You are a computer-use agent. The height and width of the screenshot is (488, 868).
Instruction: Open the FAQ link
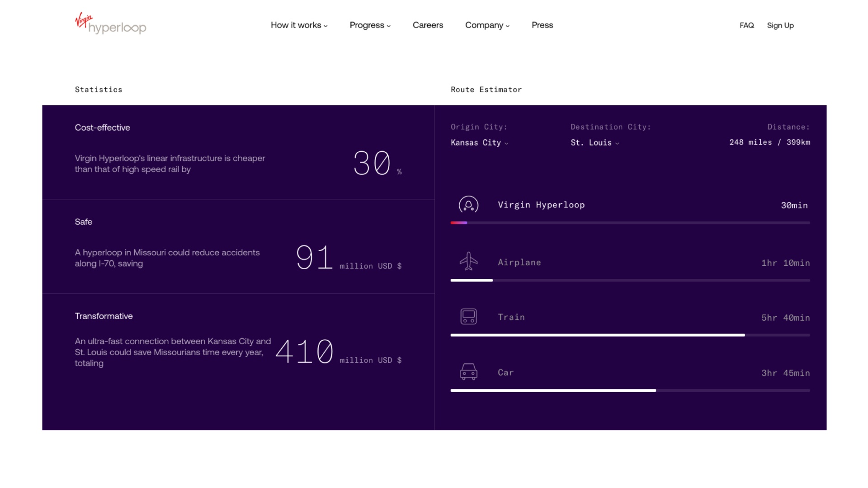pyautogui.click(x=746, y=25)
